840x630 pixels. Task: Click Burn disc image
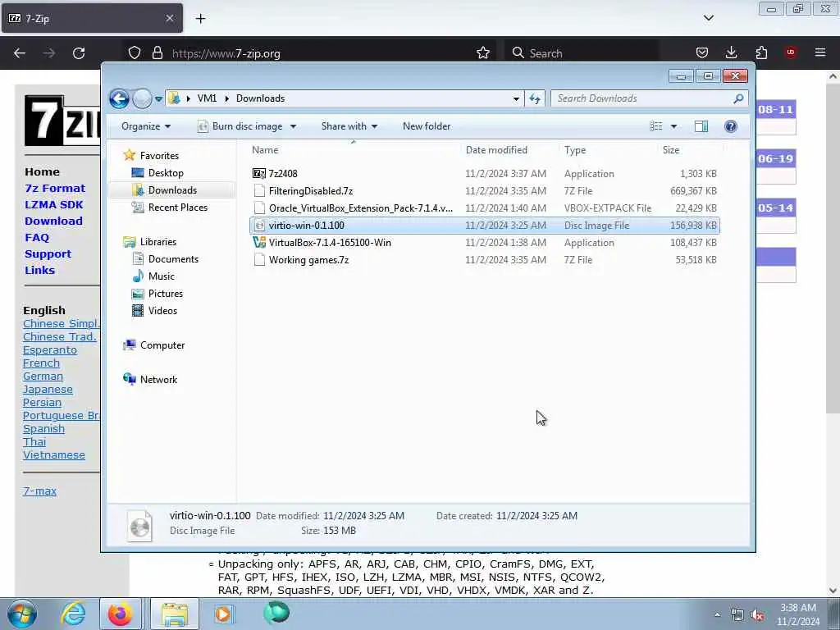[241, 126]
